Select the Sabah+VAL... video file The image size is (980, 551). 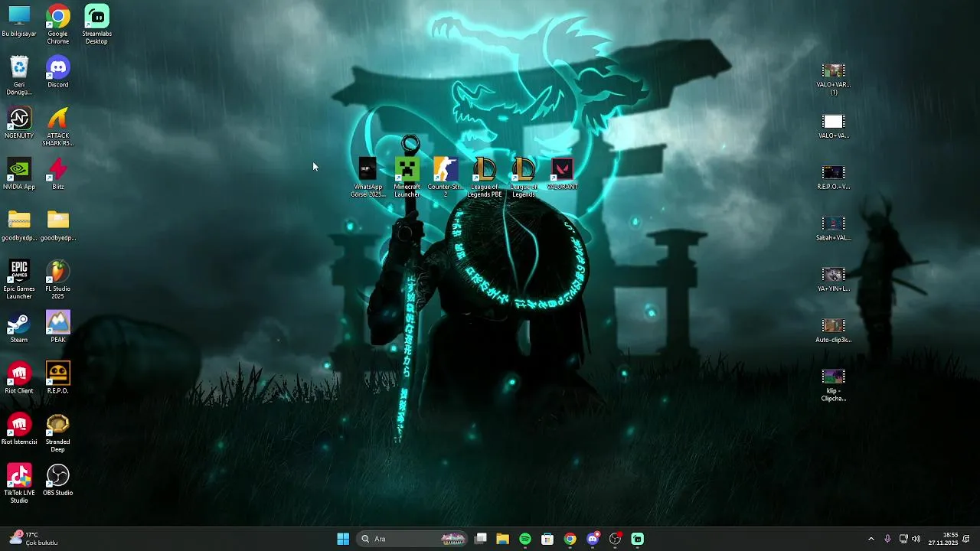[x=834, y=229]
